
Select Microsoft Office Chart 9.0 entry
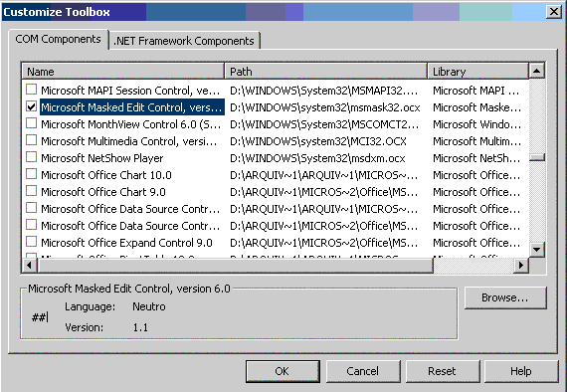276,192
